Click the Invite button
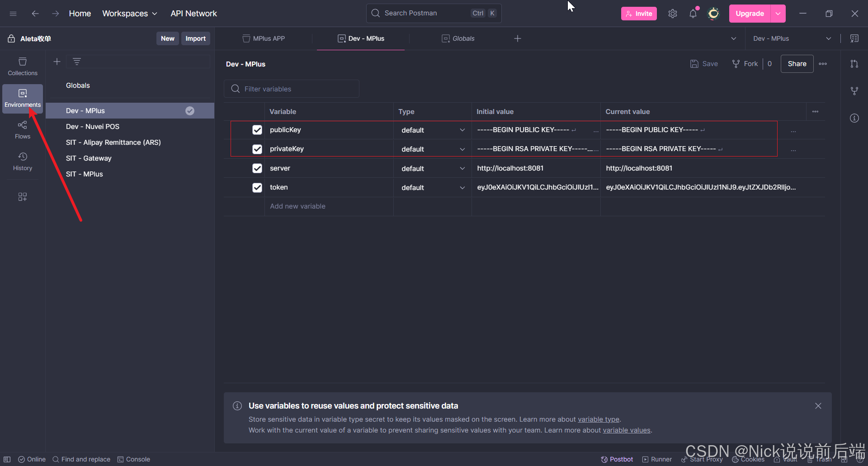 click(639, 14)
